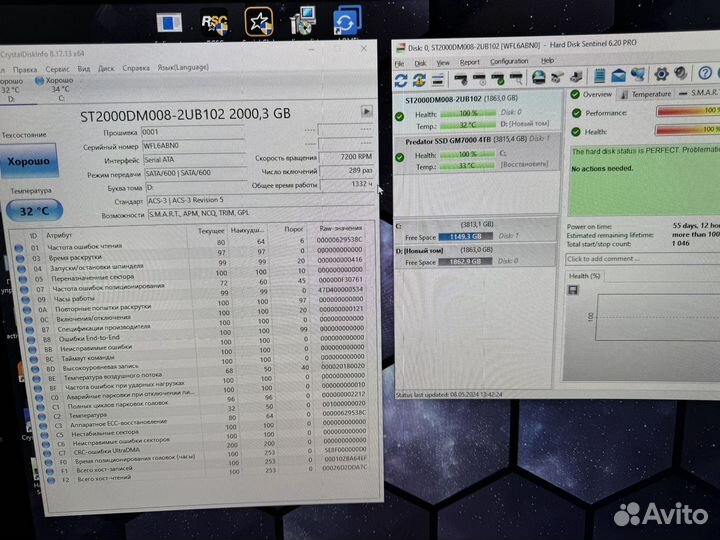
Task: Click the network computers icon in Sentinel toolbar
Action: tap(638, 74)
